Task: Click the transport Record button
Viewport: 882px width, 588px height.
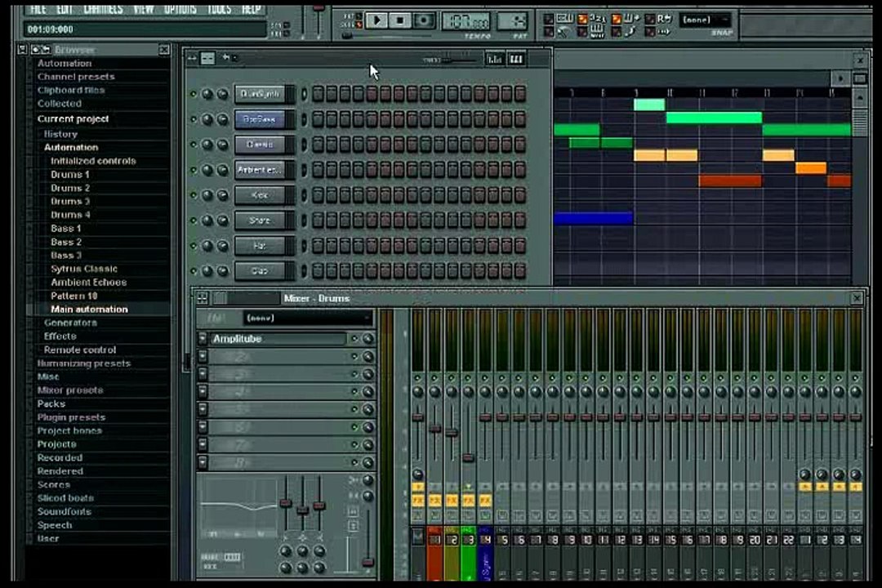Action: point(424,20)
